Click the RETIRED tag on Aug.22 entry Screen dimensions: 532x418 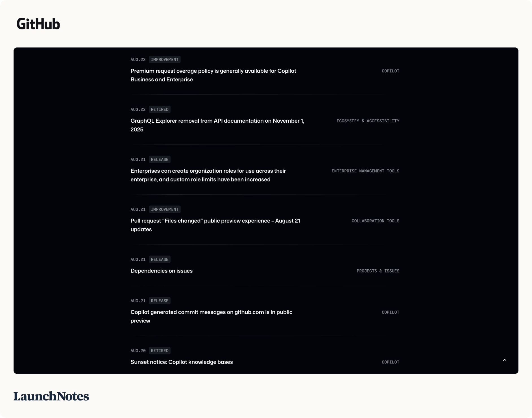(x=160, y=109)
